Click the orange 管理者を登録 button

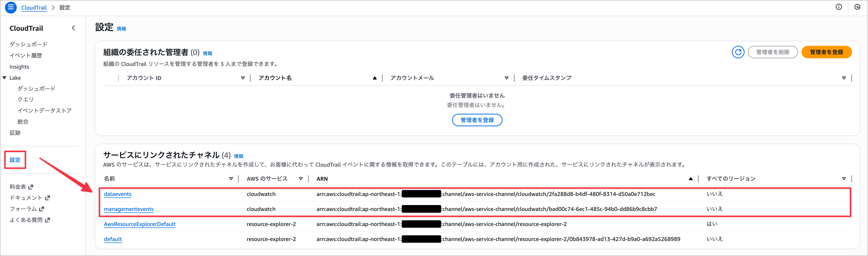826,52
